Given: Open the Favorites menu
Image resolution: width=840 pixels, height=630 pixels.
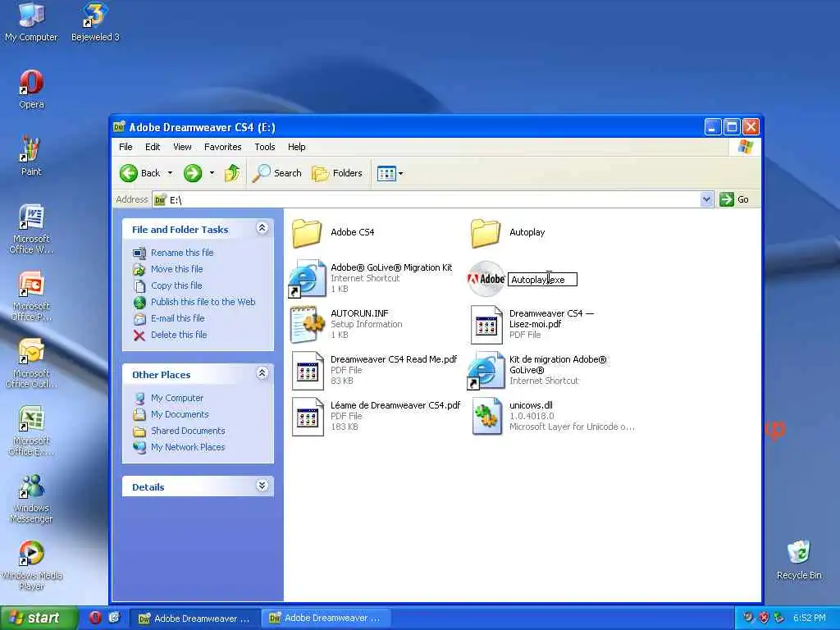Looking at the screenshot, I should 223,147.
